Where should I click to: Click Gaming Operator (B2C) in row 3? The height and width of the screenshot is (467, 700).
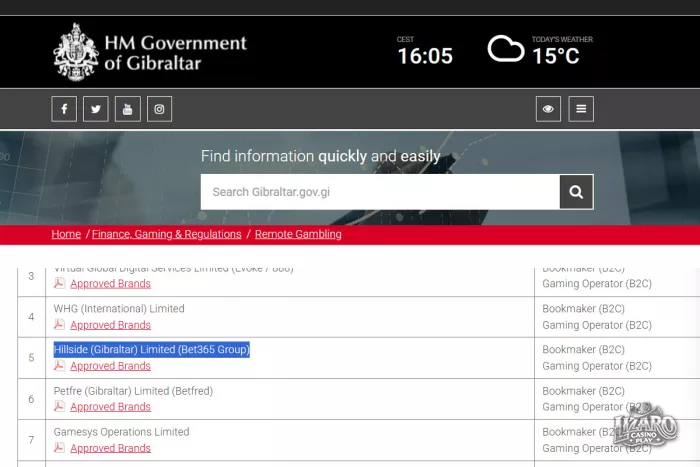(597, 284)
